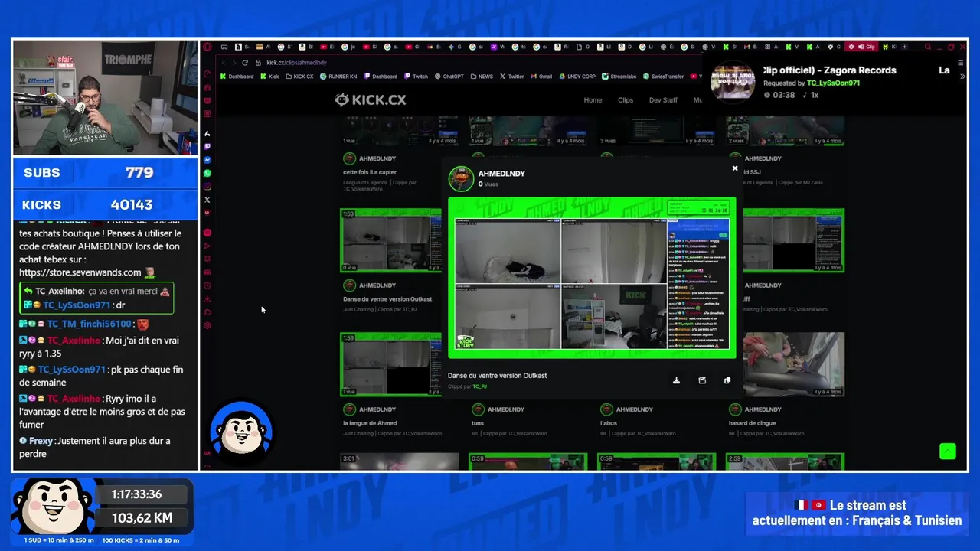980x551 pixels.
Task: Go back in browser history
Action: [224, 63]
